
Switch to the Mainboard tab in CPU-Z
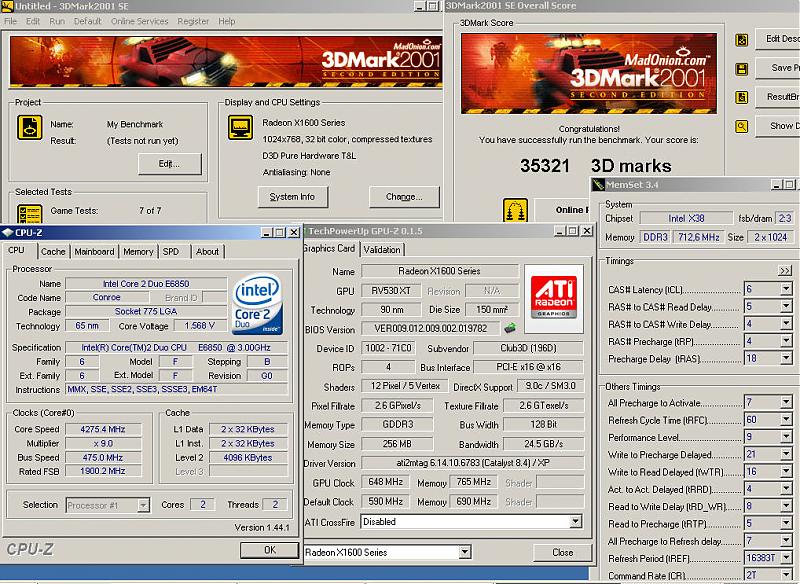[x=94, y=251]
